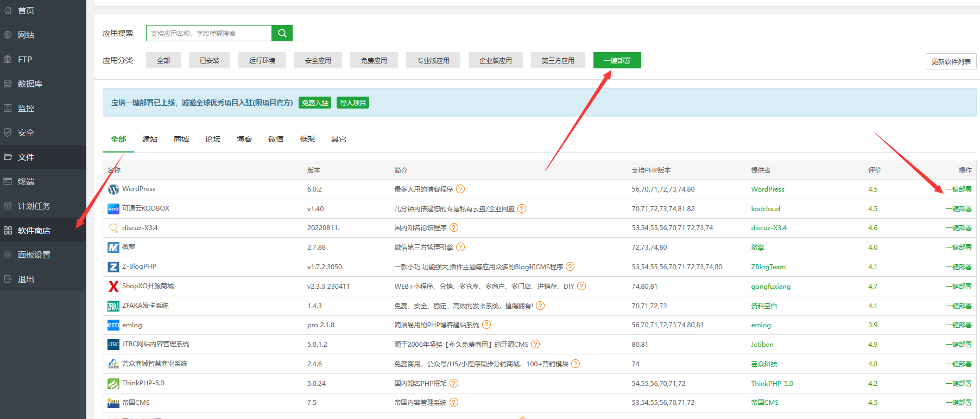Click the green search magnifier button
980x419 pixels.
click(x=282, y=33)
